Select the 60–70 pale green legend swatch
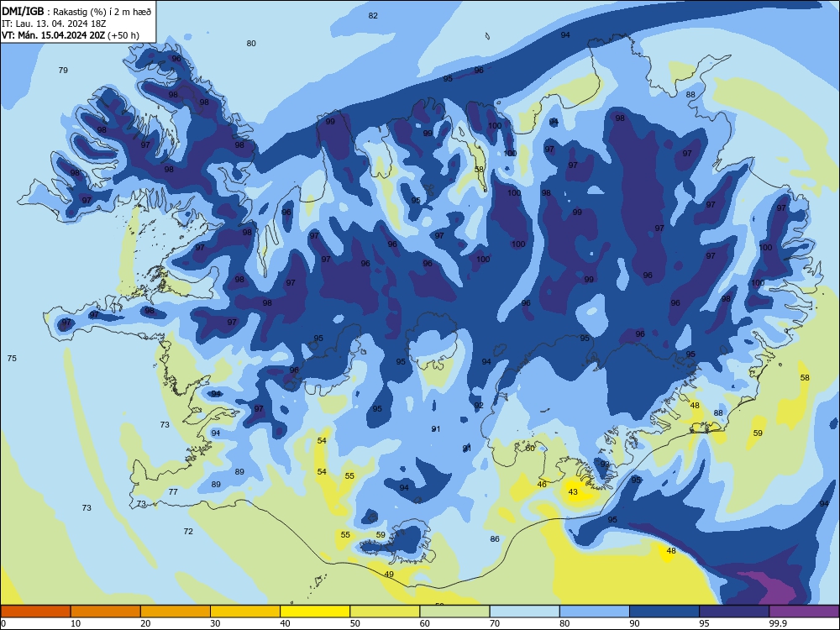 click(x=454, y=612)
